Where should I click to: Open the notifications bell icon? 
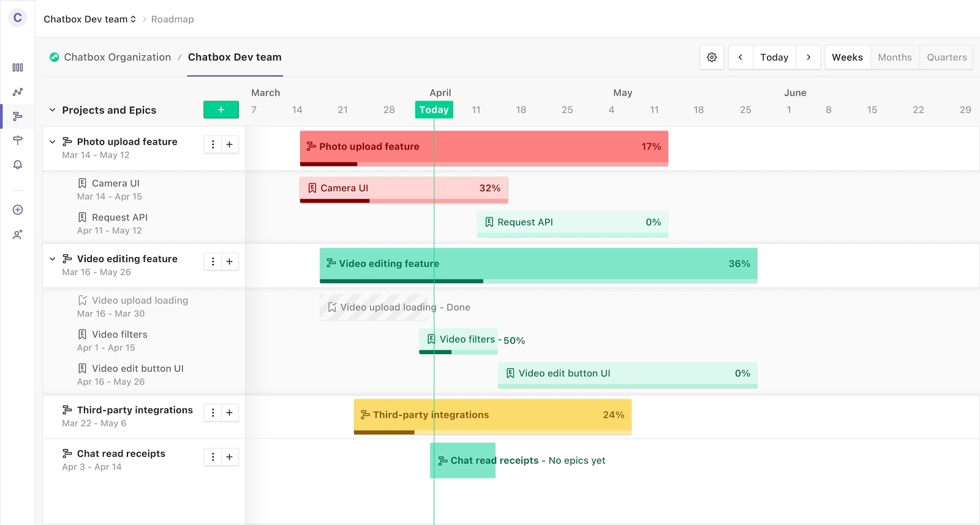click(x=18, y=165)
